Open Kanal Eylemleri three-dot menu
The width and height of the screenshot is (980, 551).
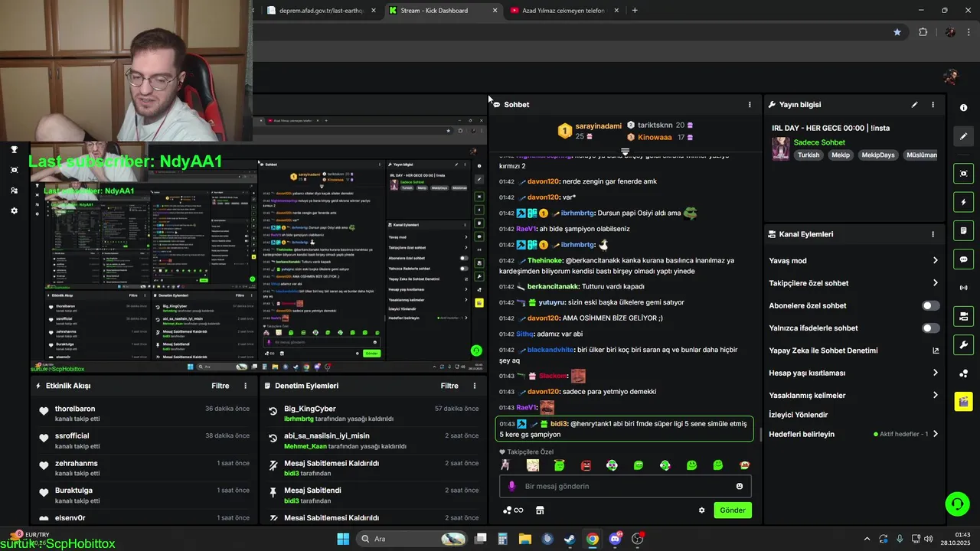(x=933, y=234)
